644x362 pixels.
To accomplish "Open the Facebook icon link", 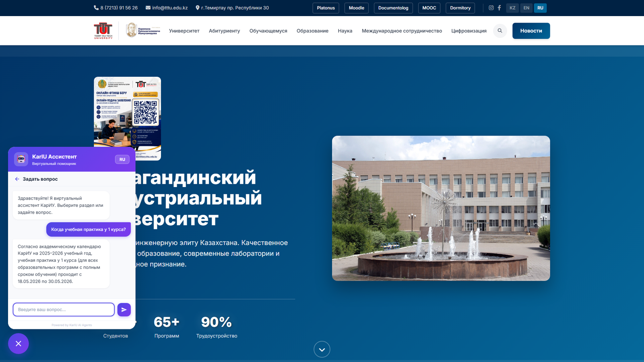I will pos(500,8).
